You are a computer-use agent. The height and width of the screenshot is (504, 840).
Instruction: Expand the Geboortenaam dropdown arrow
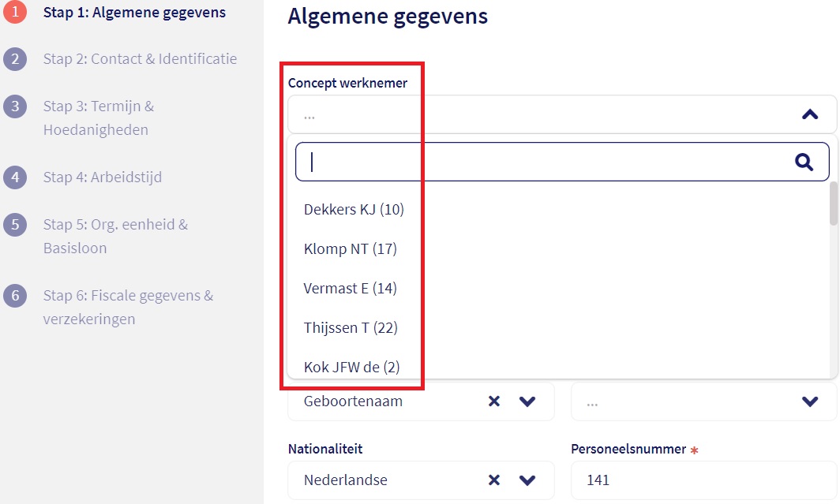527,401
